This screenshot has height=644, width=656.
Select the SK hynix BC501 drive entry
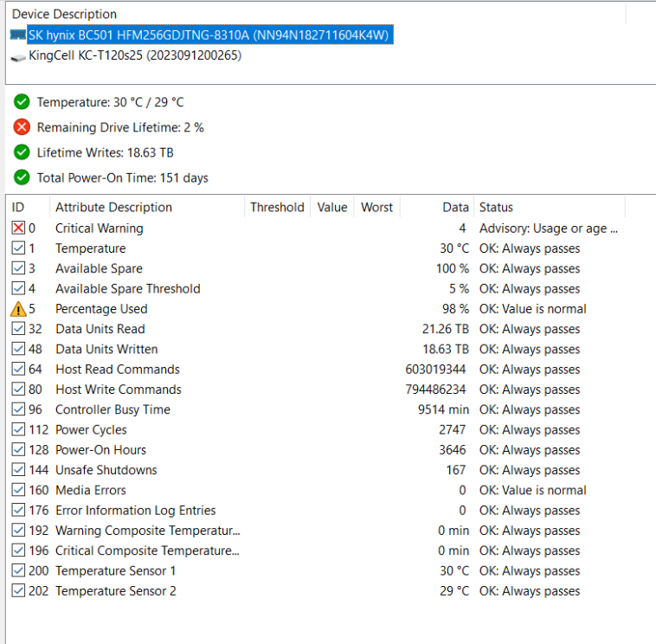(x=210, y=35)
